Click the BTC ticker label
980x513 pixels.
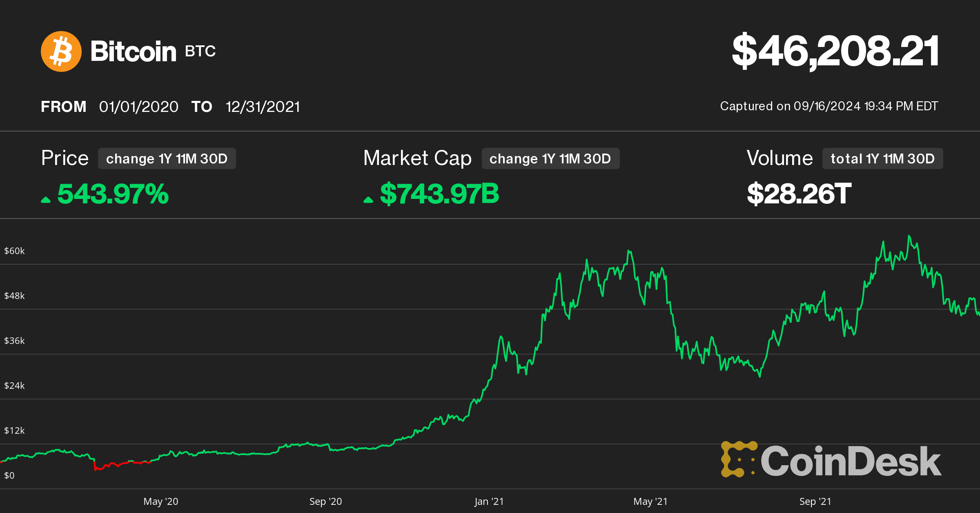click(200, 51)
